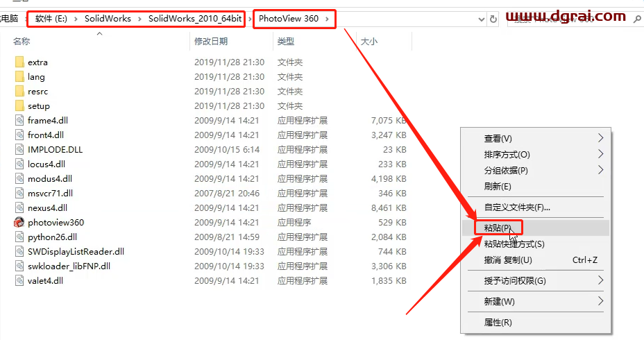Go to SolidWorks_2010_64bit breadcrumb folder

tap(195, 19)
